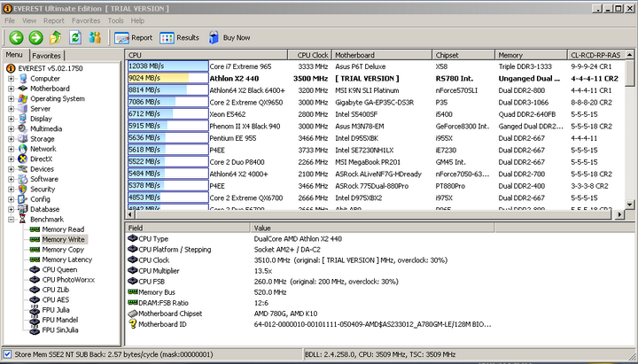Open the Memory Copy benchmark
638x364 pixels.
[63, 250]
